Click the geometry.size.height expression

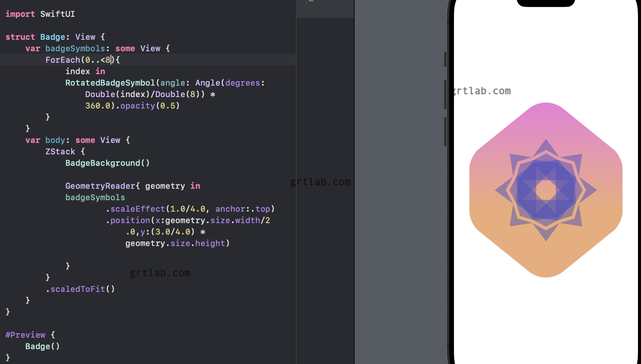click(x=176, y=243)
